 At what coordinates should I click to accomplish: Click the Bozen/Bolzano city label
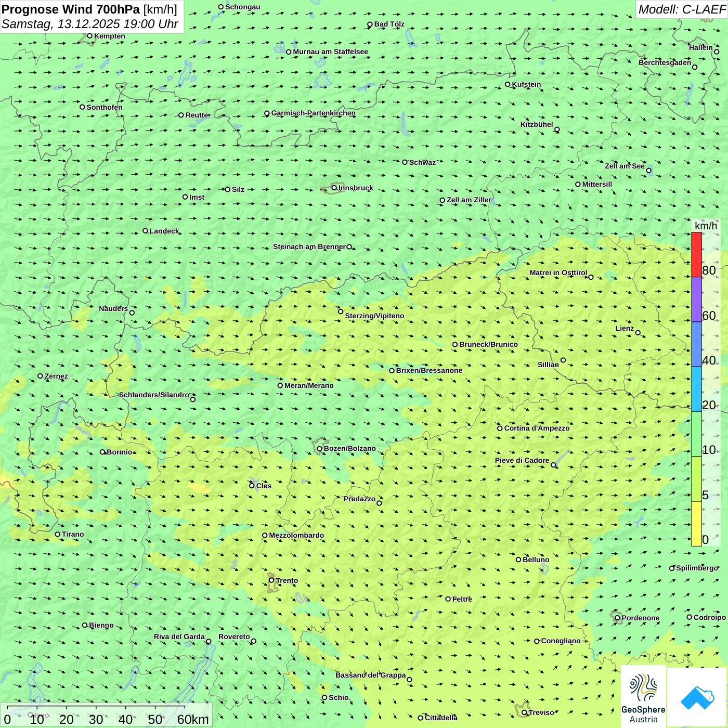point(349,448)
